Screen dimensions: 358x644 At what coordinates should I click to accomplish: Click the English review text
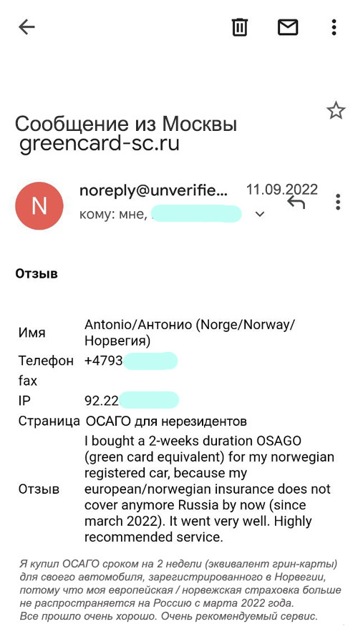(210, 489)
